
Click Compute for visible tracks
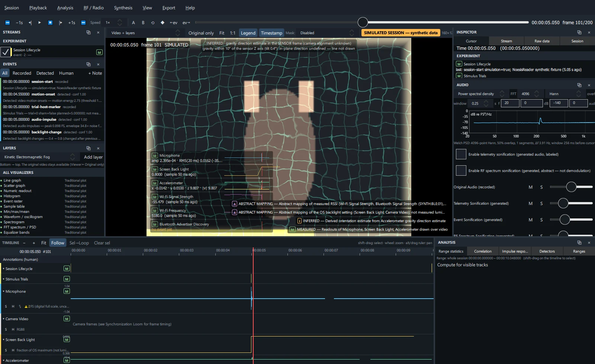tap(463, 265)
